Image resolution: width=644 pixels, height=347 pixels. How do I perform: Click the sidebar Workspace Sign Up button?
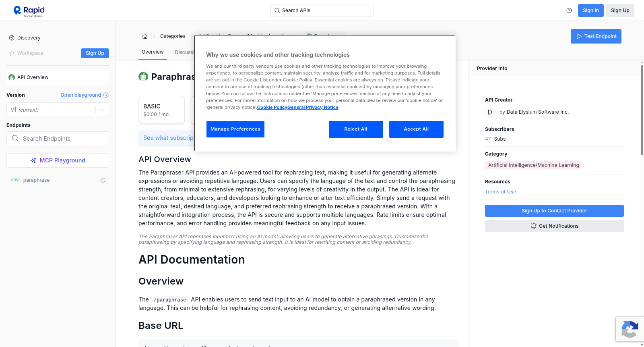[95, 53]
